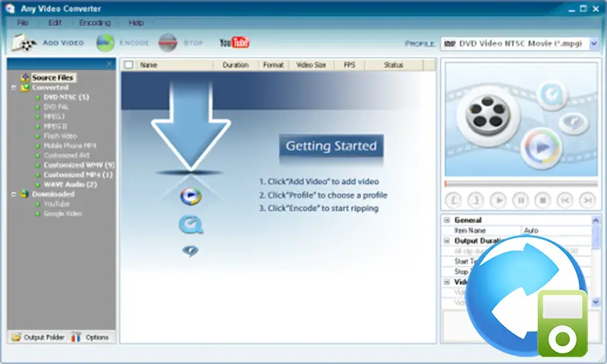
Task: Open the Edit menu
Action: [55, 23]
